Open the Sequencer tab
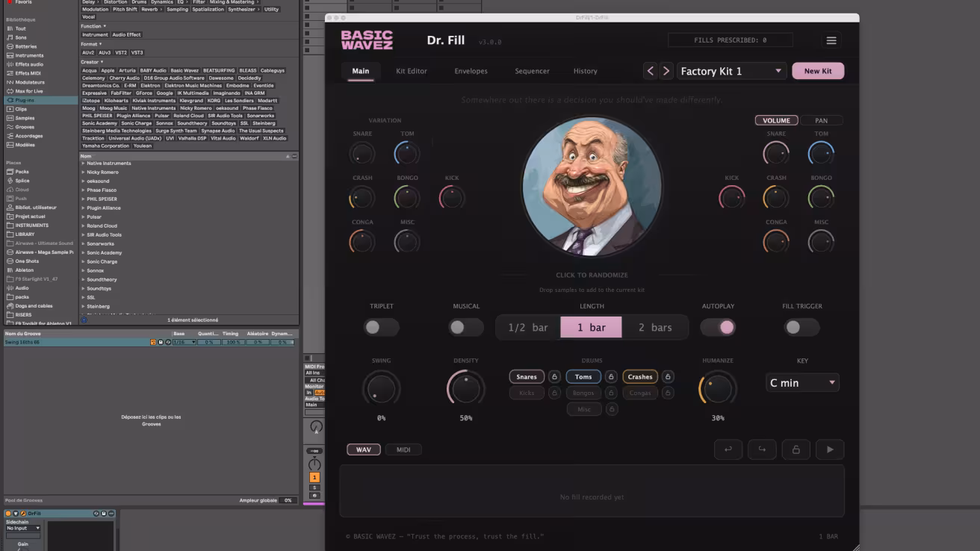 [x=532, y=71]
